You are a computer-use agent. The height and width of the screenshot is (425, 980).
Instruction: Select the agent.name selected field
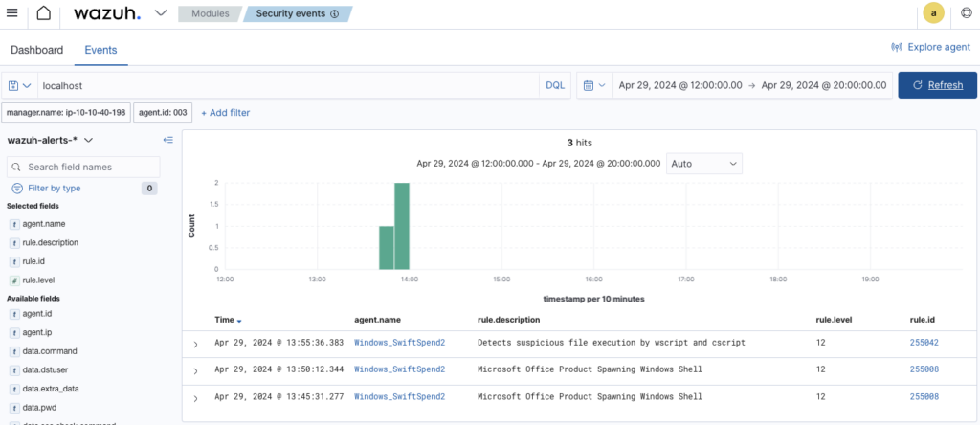pos(44,224)
